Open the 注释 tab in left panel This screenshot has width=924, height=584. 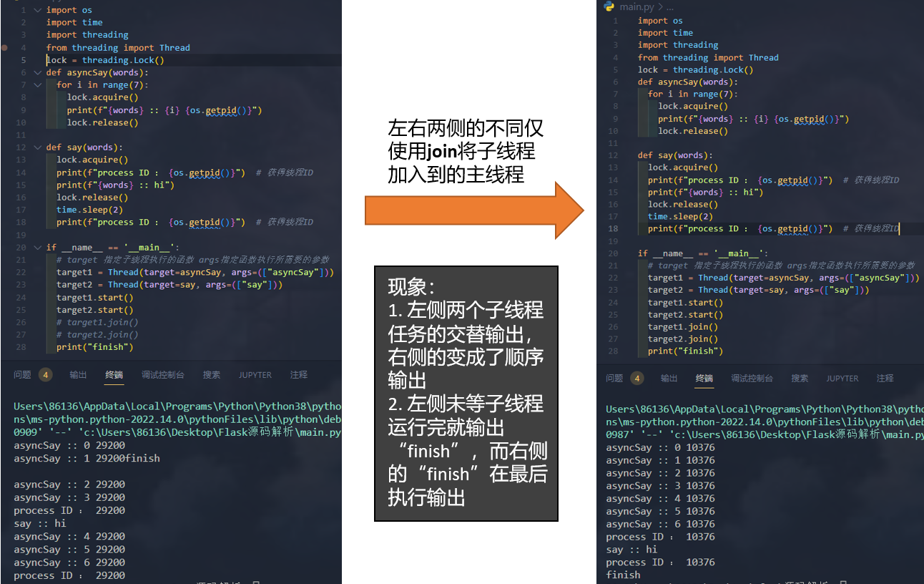tap(299, 375)
